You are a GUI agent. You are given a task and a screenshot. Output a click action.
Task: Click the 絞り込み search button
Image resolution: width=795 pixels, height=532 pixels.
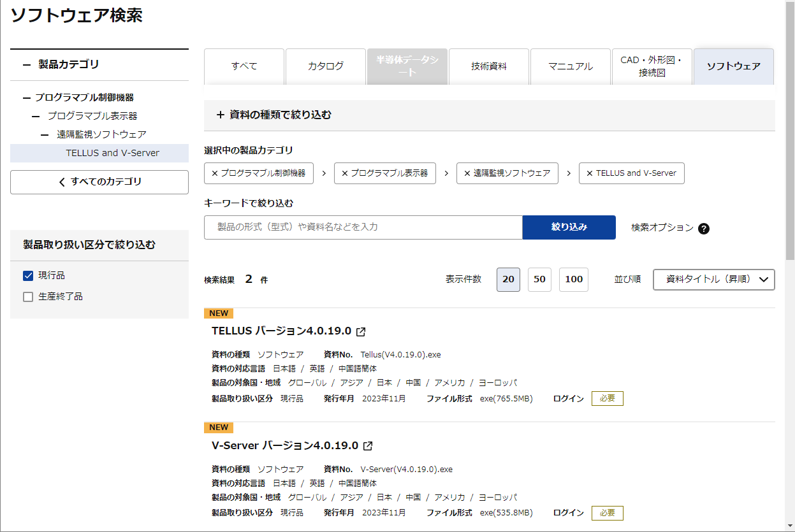click(x=569, y=227)
